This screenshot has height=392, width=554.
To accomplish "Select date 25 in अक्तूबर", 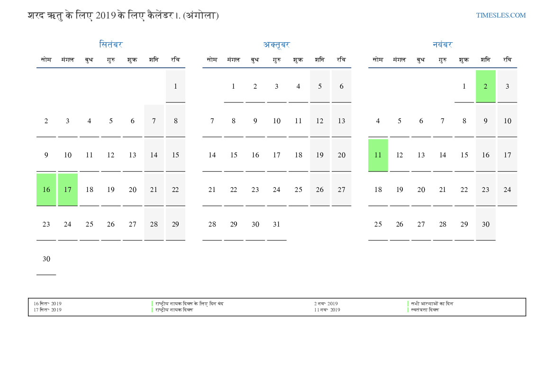I will pyautogui.click(x=298, y=190).
